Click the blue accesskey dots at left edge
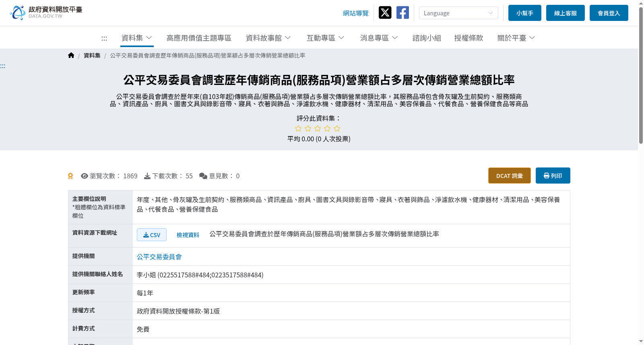 click(3, 66)
